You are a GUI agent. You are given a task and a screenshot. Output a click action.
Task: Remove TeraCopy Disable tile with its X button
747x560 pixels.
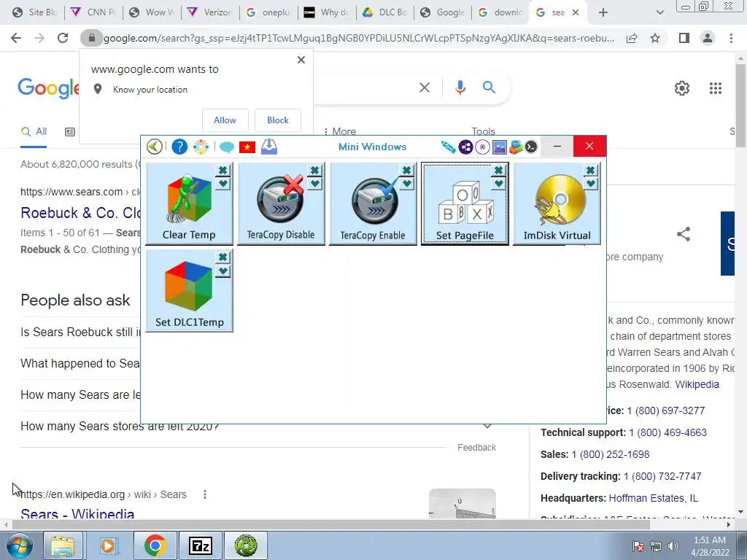pyautogui.click(x=314, y=170)
